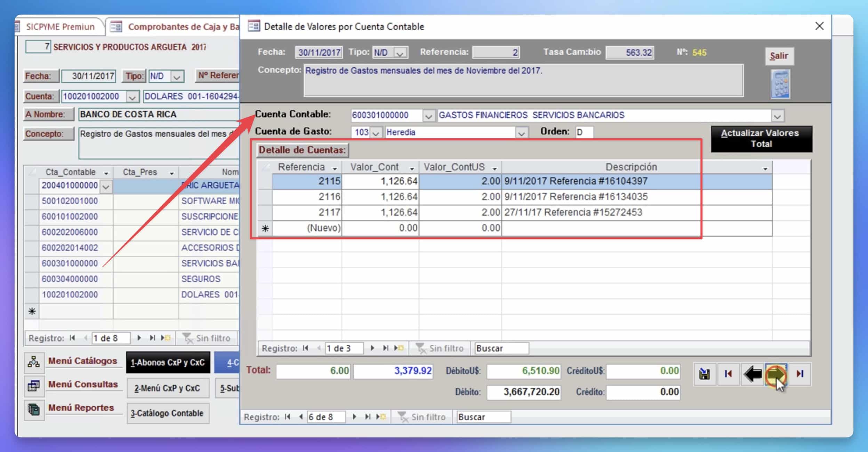Image resolution: width=868 pixels, height=452 pixels.
Task: Open the Heredia Cuenta de Gasto dropdown
Action: 521,133
